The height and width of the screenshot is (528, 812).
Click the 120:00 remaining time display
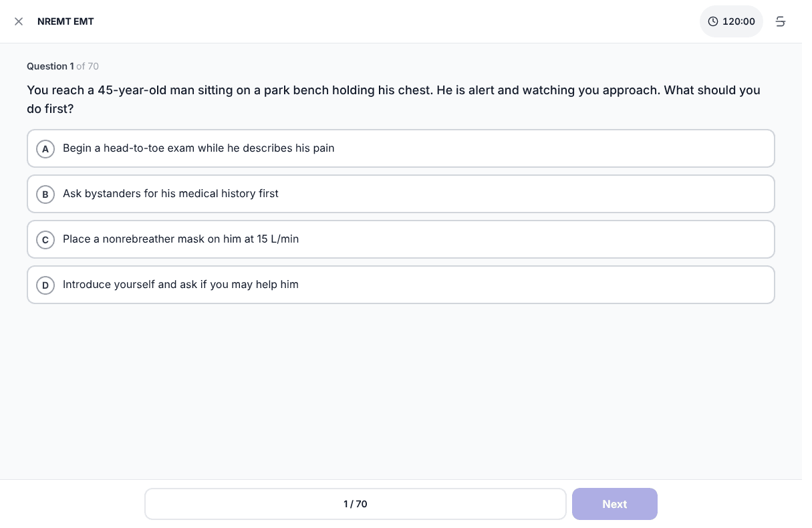(738, 21)
